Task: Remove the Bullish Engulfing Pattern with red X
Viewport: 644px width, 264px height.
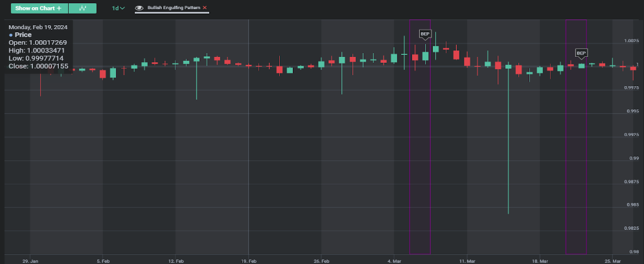Action: tap(205, 8)
